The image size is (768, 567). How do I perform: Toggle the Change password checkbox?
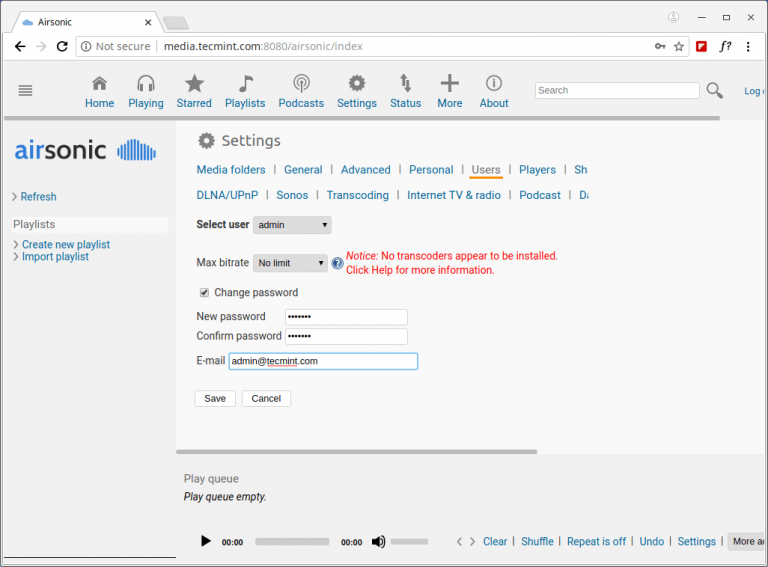[x=204, y=293]
